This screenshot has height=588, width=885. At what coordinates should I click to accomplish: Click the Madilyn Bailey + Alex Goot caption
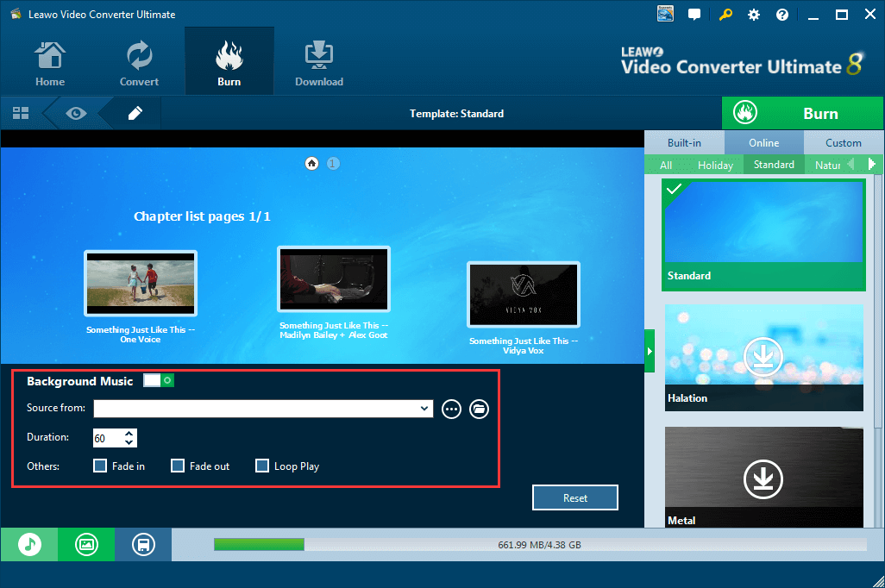click(334, 335)
